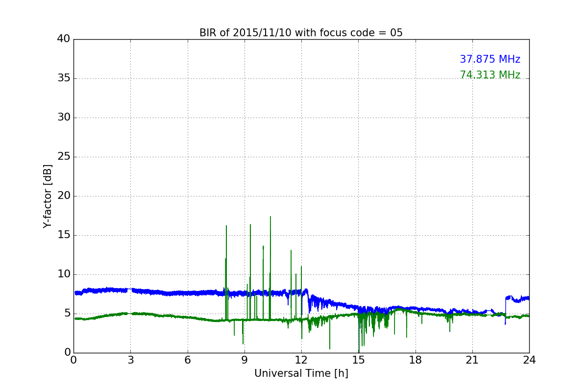Click the y-axis tick label '25'
The height and width of the screenshot is (392, 588).
[64, 157]
